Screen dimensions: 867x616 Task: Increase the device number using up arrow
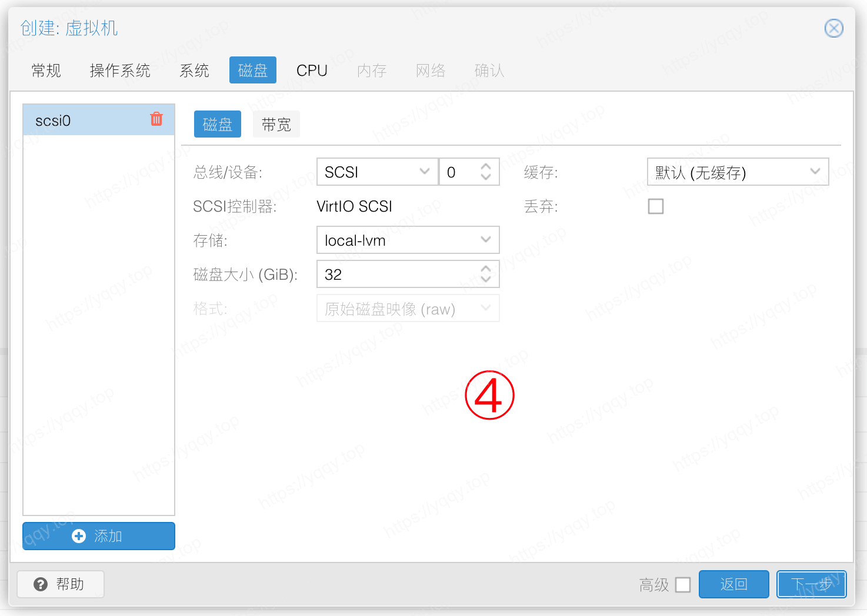486,166
